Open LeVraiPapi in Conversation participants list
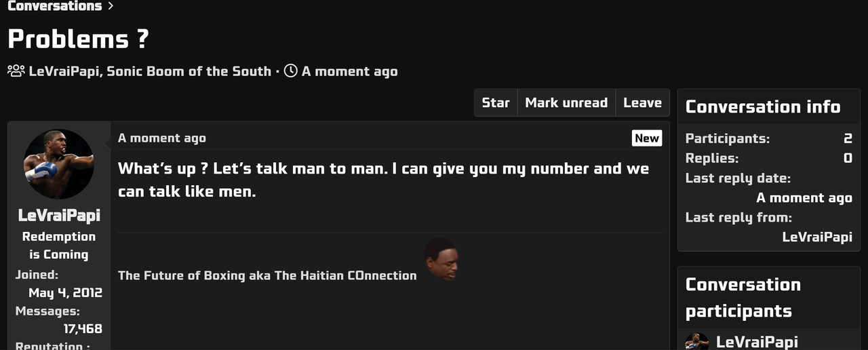Screen dimensions: 868x350 click(757, 342)
